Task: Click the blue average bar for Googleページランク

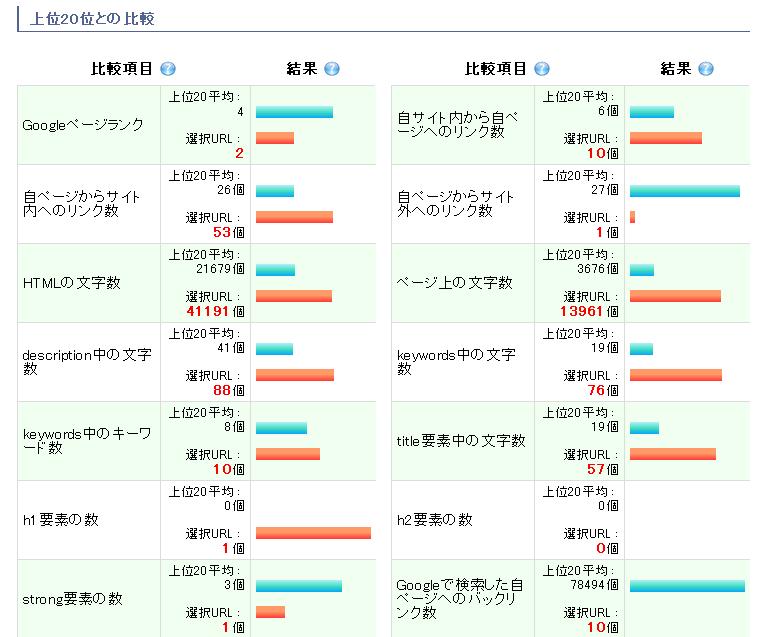Action: (x=294, y=112)
